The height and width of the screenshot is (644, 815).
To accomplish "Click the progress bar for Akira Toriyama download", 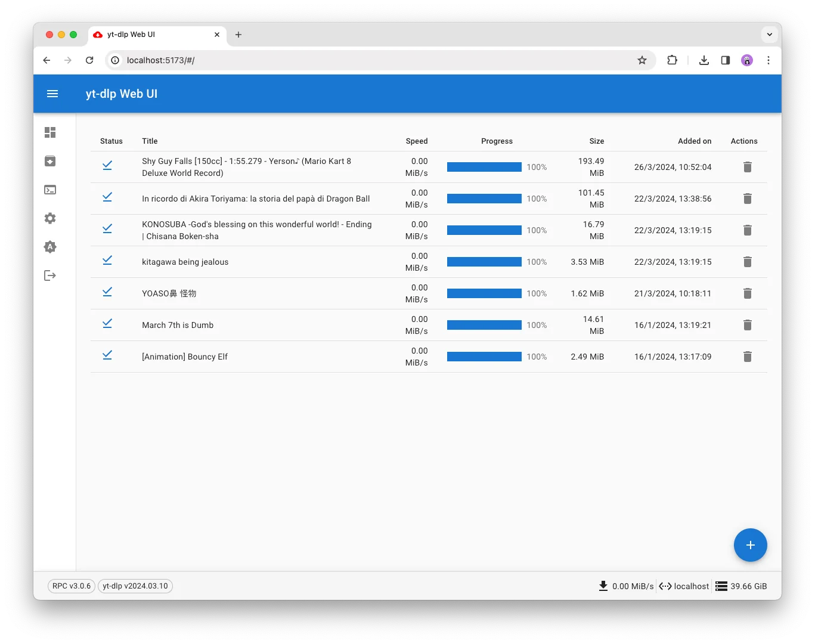I will tap(484, 199).
